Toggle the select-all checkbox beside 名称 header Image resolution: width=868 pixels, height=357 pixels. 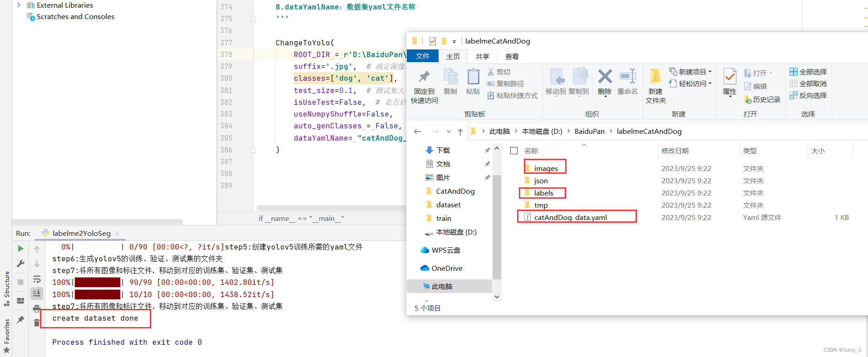click(514, 151)
